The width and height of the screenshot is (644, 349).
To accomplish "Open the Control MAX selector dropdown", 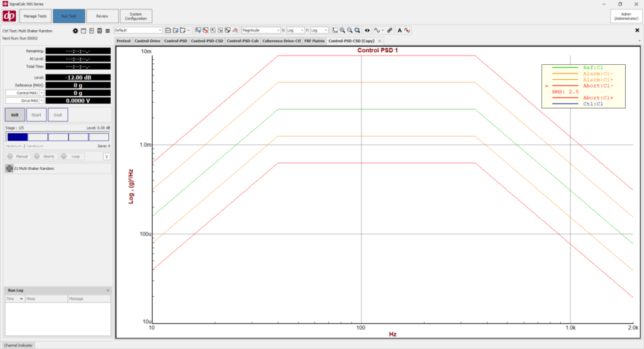I will point(42,93).
